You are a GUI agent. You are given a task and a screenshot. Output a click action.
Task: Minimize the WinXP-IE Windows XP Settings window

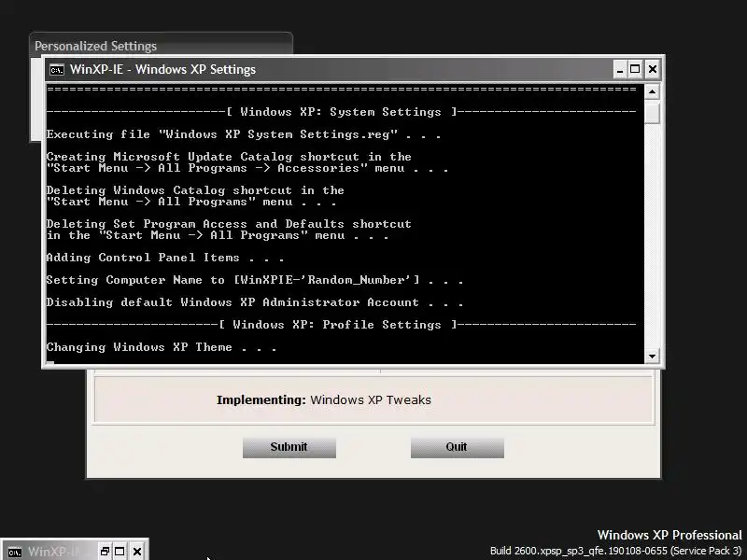click(620, 70)
